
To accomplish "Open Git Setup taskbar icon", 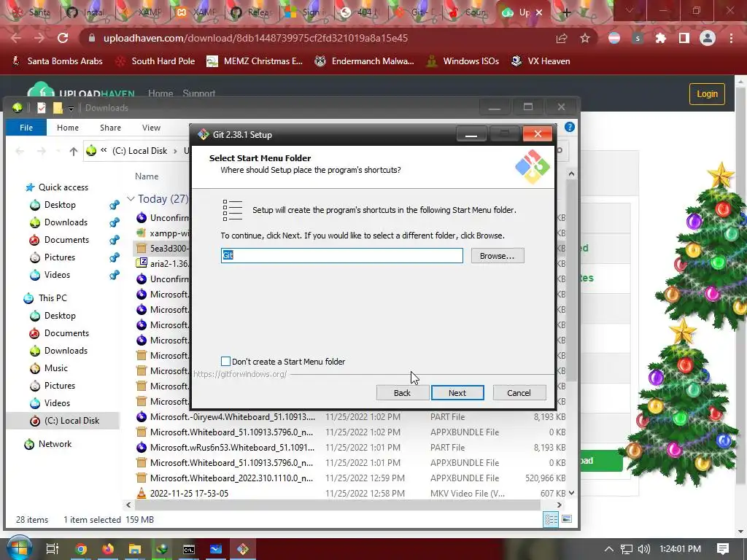I will click(x=243, y=549).
